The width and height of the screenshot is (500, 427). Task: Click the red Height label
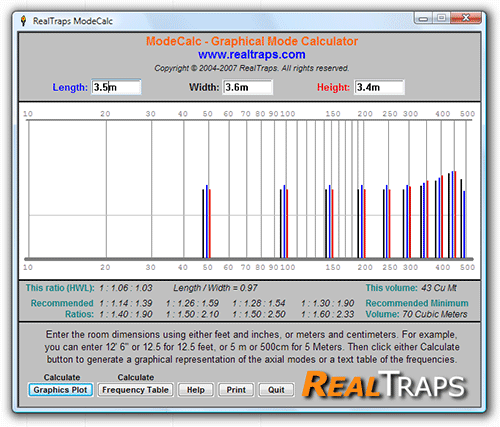point(333,87)
